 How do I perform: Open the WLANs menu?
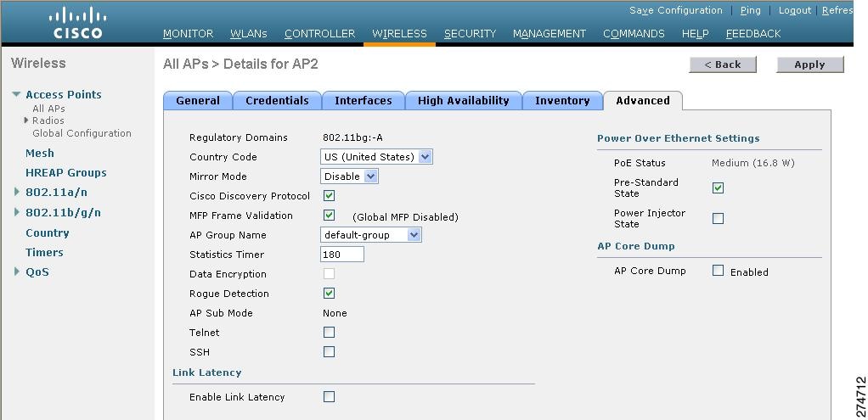coord(249,34)
